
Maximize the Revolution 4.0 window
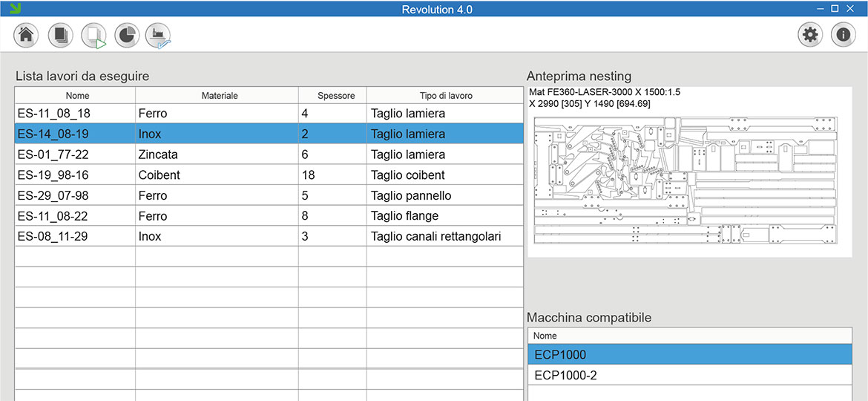pyautogui.click(x=835, y=7)
